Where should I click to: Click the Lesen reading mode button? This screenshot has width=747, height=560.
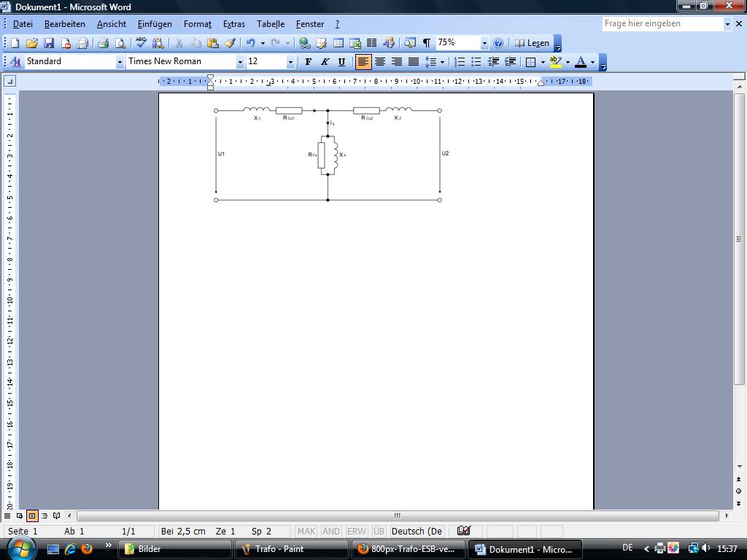532,44
